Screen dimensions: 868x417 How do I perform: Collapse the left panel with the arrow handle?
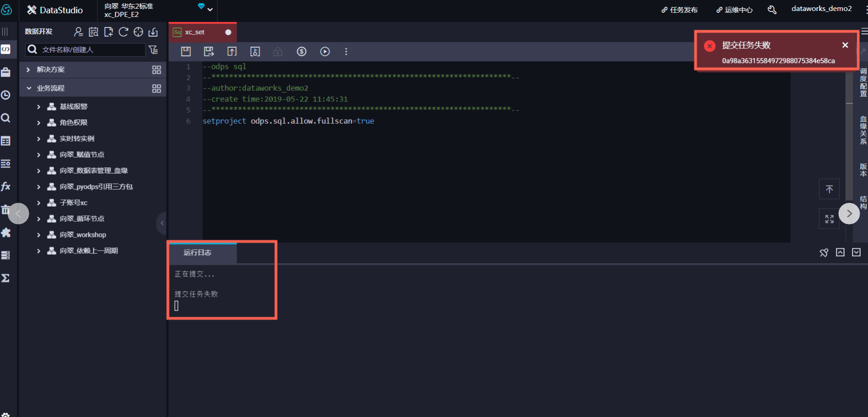161,223
